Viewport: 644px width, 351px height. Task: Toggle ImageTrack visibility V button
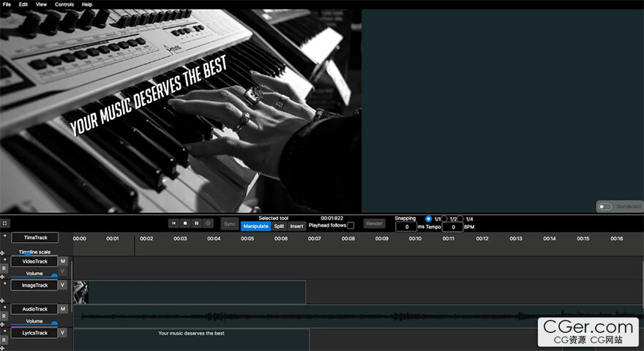[63, 285]
